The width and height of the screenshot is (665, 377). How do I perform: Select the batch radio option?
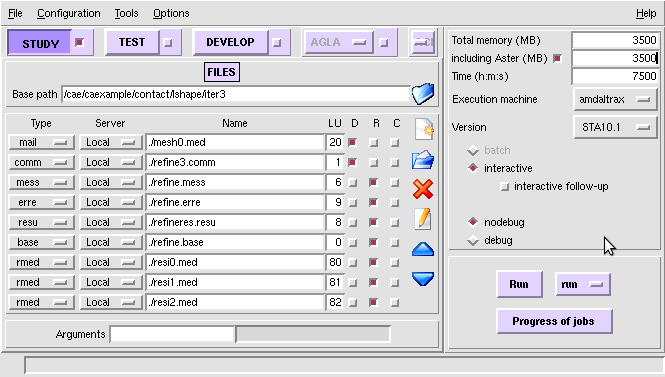point(473,151)
